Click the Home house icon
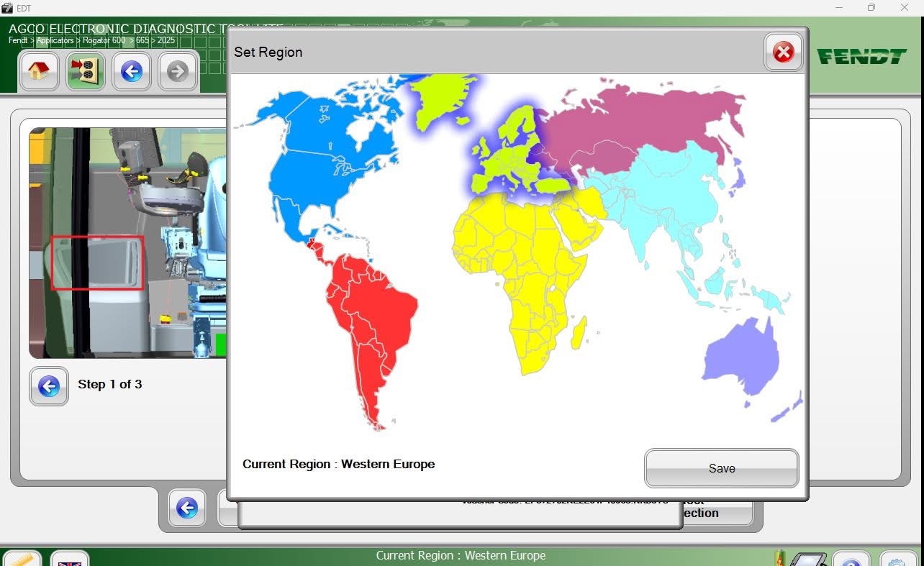Viewport: 924px width, 566px height. [39, 71]
